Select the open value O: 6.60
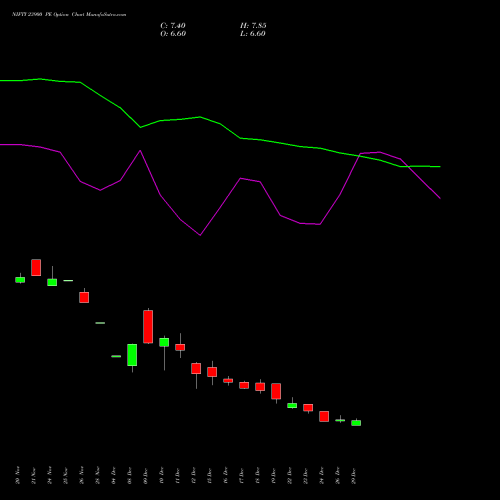This screenshot has height=500, width=500. pos(173,34)
